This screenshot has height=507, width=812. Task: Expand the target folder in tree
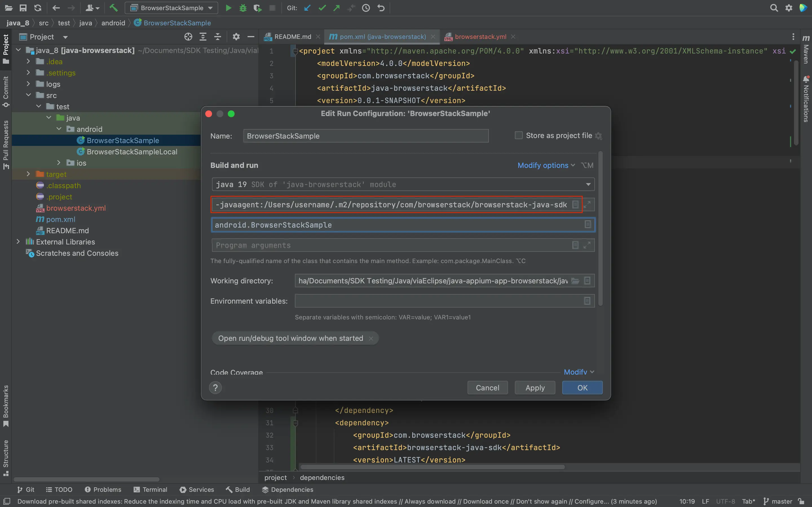point(28,174)
